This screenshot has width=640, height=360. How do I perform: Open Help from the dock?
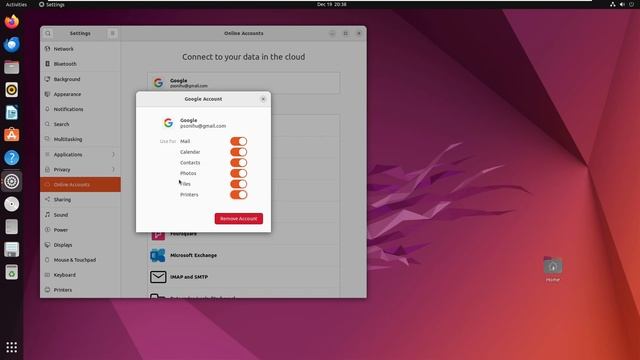point(11,158)
